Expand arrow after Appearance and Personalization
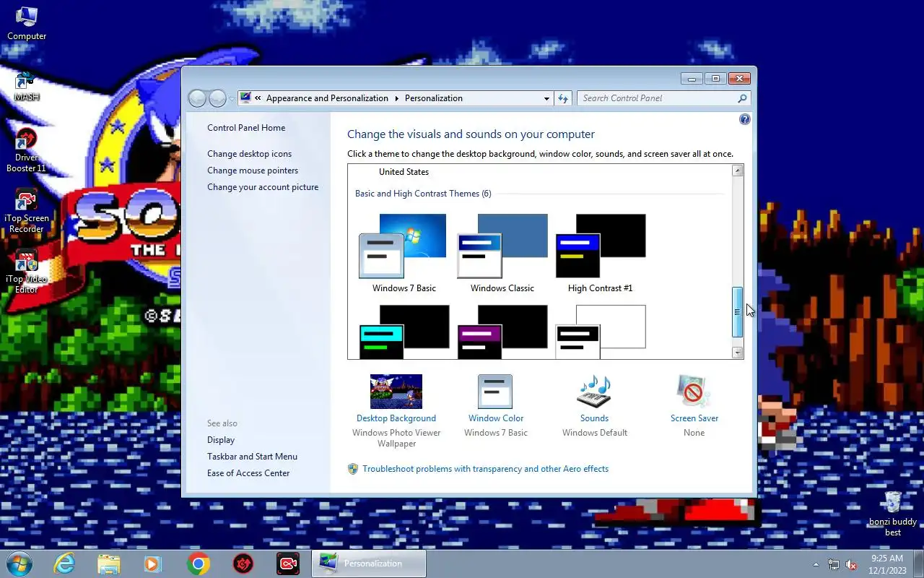This screenshot has width=924, height=578. [396, 98]
